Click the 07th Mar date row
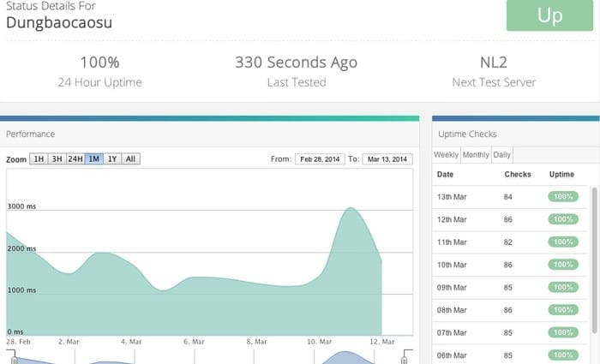Image resolution: width=600 pixels, height=364 pixels. [510, 332]
